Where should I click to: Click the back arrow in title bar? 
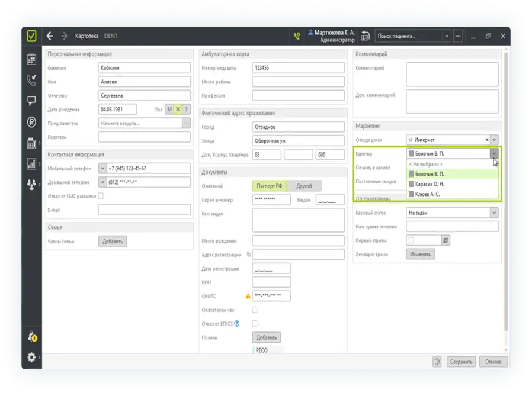coord(50,36)
